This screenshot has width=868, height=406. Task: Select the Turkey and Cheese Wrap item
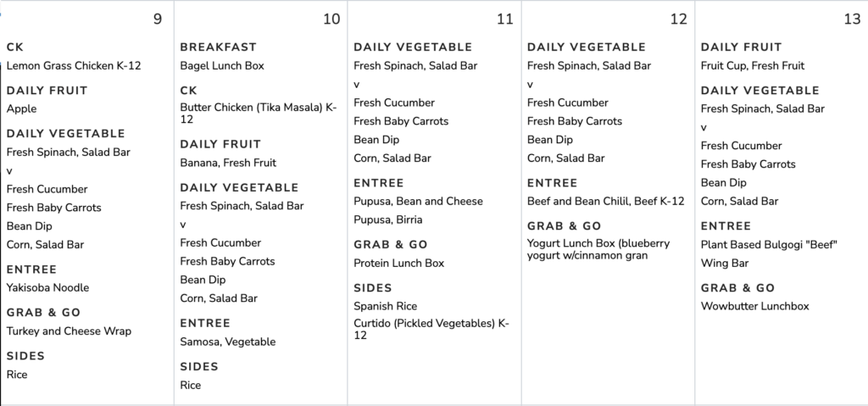point(69,331)
